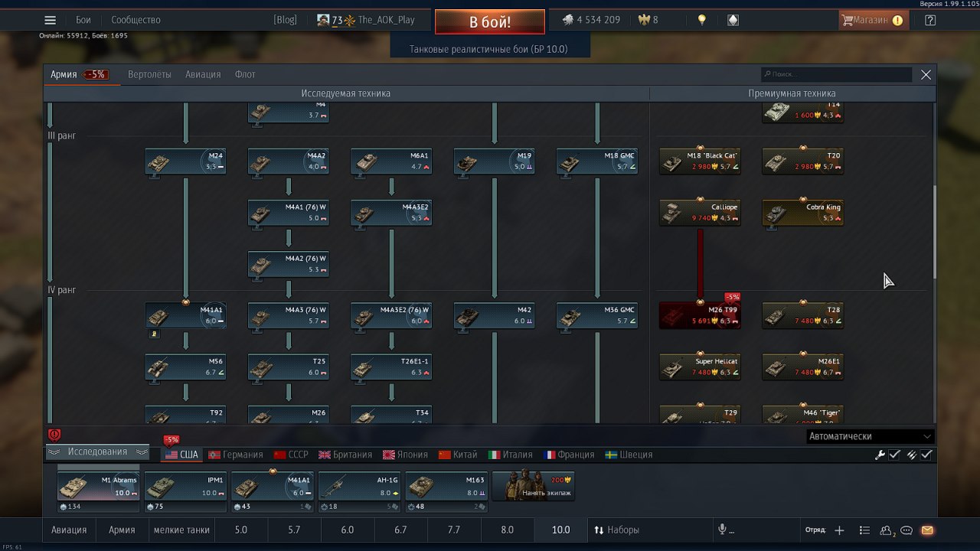Click the silver lions currency icon
The height and width of the screenshot is (551, 980).
pos(567,20)
